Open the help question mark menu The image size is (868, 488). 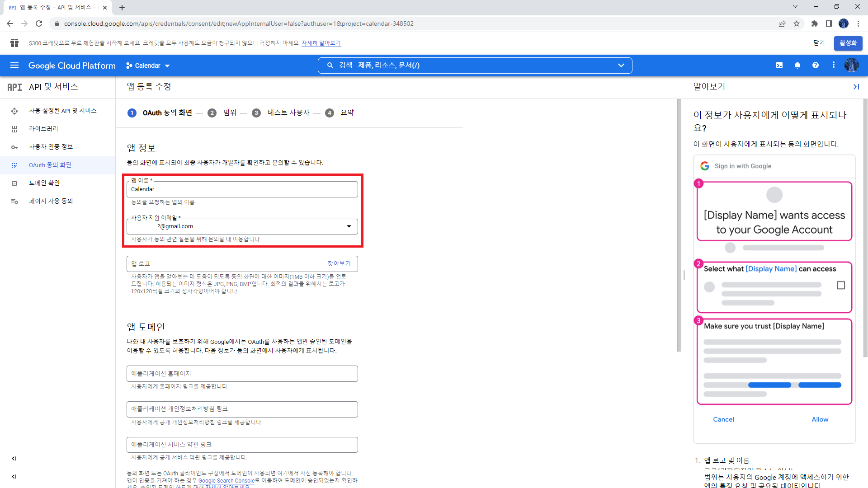pos(816,66)
